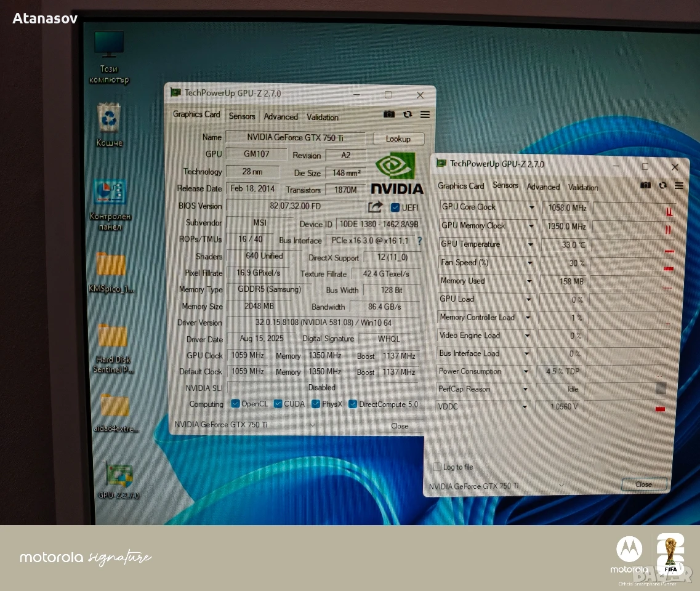Screen dimensions: 700x591
Task: Switch to Sensors tab in left GPU-Z window
Action: tap(242, 116)
